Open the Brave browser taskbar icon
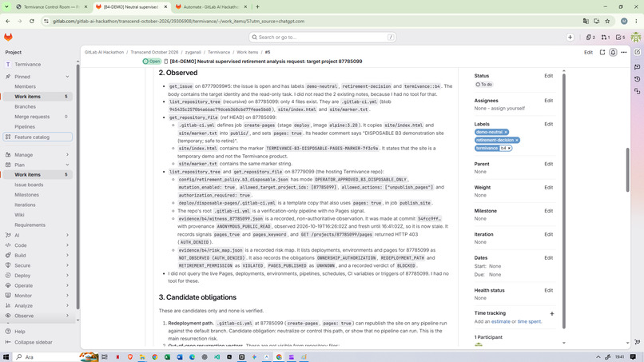Screen dimensions: 644x362 click(x=129, y=357)
